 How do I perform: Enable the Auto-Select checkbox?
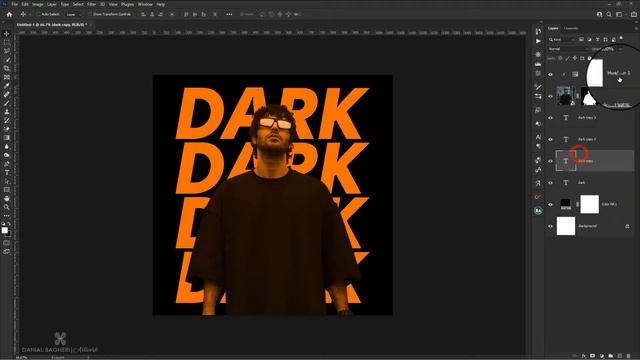[38, 14]
